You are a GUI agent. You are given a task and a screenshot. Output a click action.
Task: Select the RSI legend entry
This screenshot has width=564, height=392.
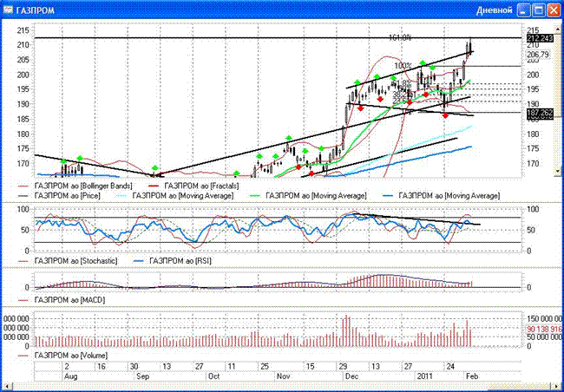[x=172, y=261]
